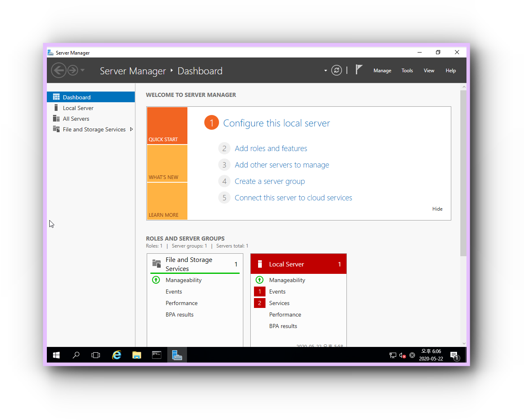Screen dimensions: 524x420
Task: Open the View menu
Action: (x=429, y=71)
